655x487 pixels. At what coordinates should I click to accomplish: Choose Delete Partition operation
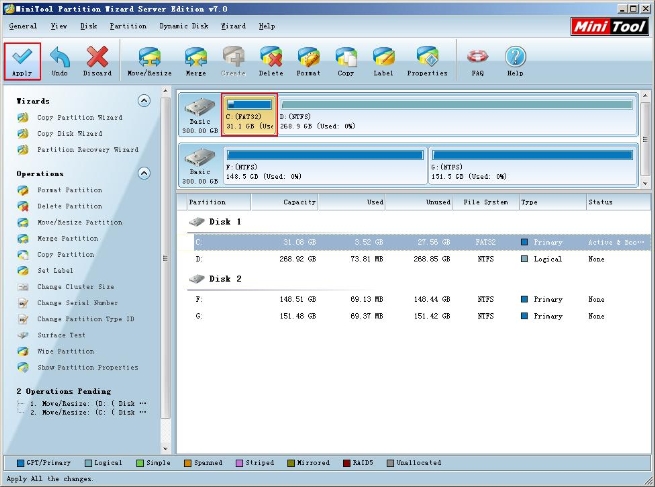[x=69, y=206]
